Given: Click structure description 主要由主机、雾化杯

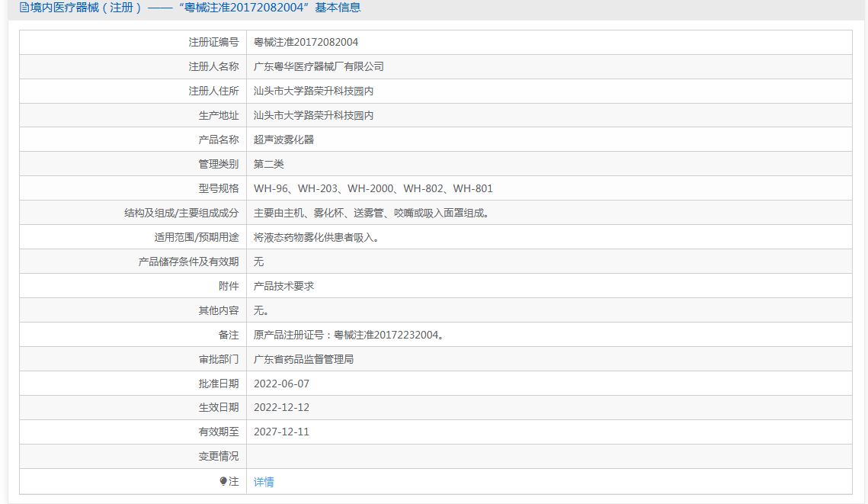Looking at the screenshot, I should [x=371, y=213].
